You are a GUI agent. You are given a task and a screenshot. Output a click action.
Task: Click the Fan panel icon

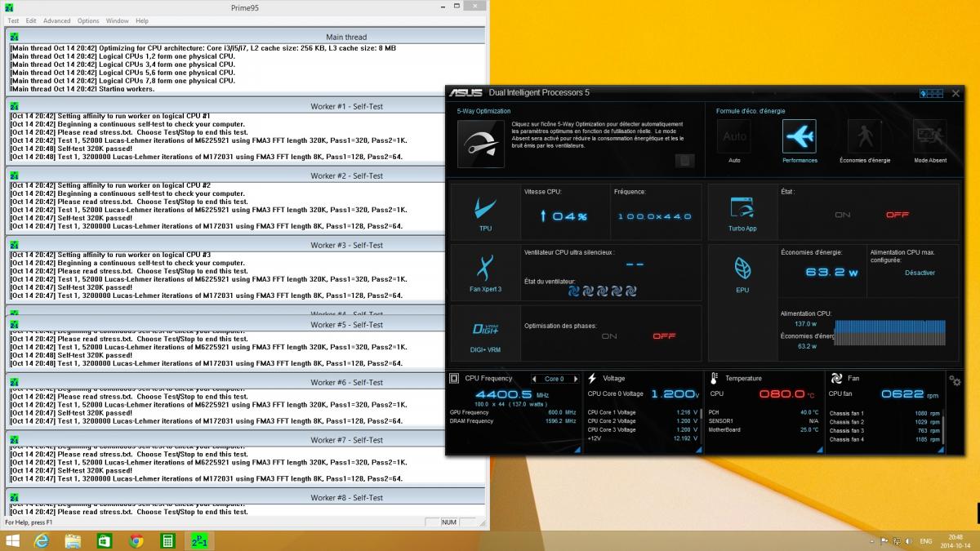pos(836,379)
